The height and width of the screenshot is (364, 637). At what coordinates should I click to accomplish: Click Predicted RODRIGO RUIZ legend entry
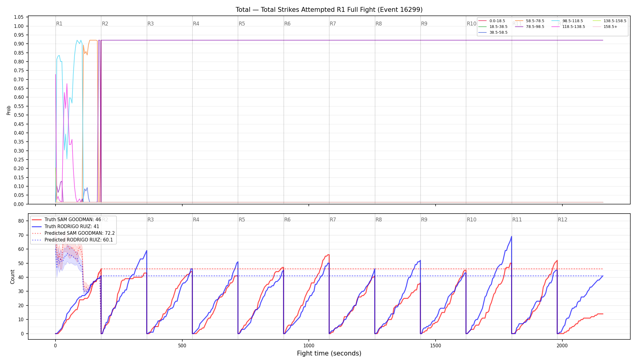point(72,240)
